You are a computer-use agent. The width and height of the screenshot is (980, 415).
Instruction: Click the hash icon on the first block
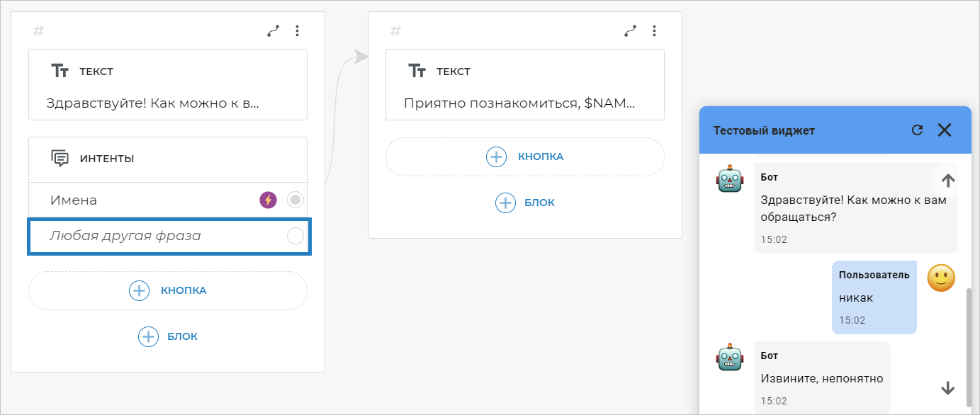(x=39, y=31)
